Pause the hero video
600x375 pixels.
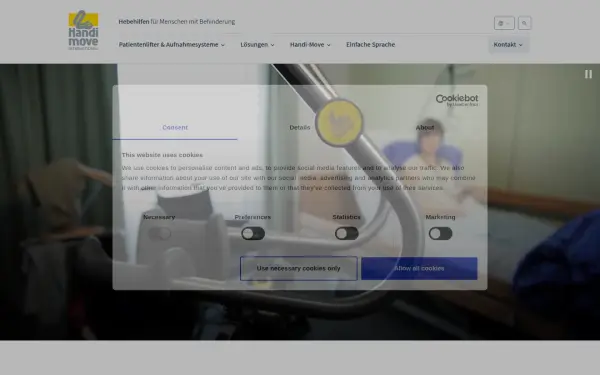588,74
